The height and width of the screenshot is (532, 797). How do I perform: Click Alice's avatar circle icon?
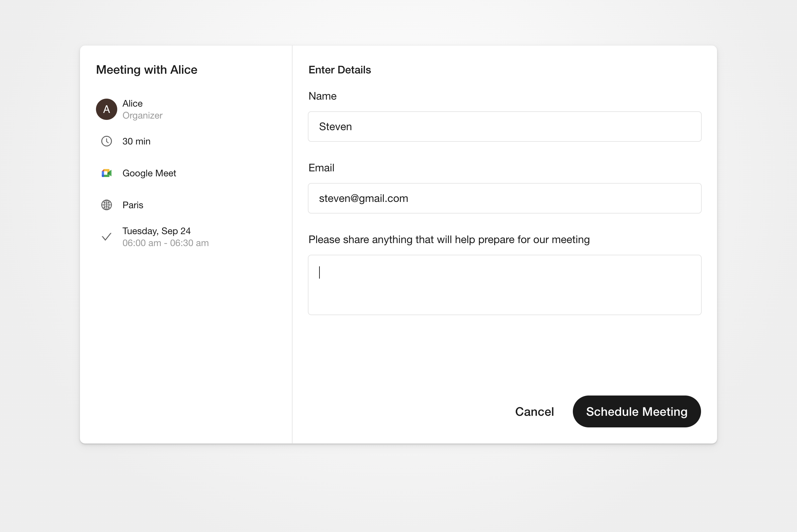(107, 109)
